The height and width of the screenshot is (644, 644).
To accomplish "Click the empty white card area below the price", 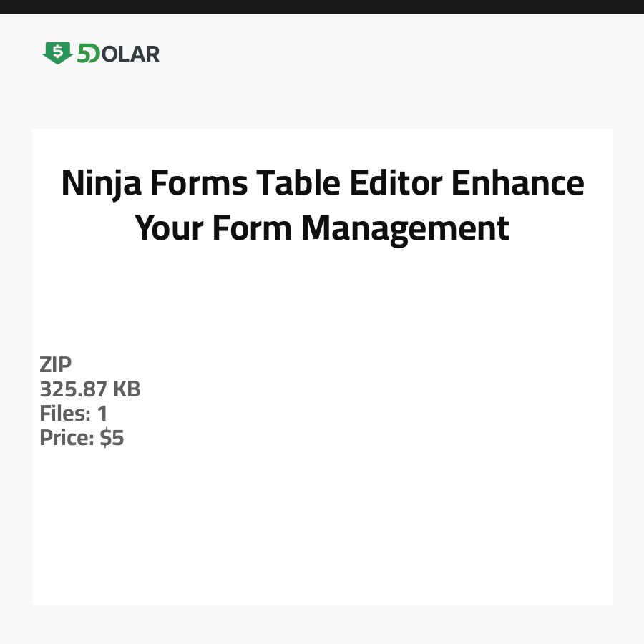I will [x=322, y=530].
